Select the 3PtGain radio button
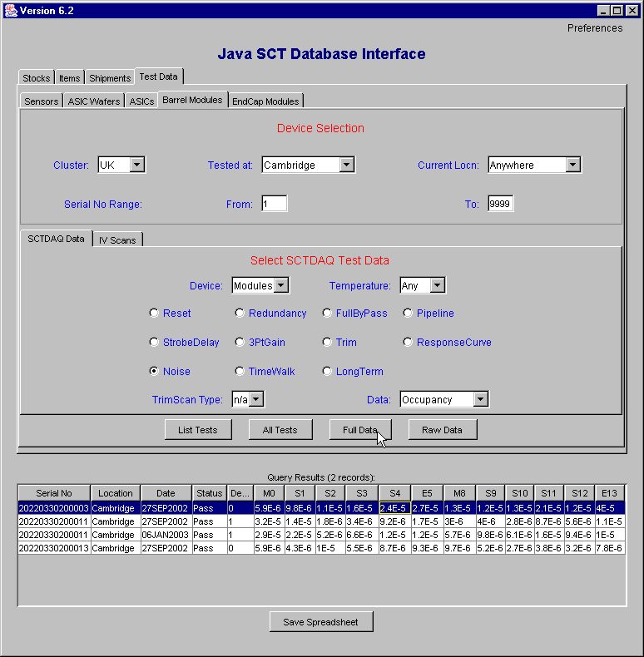 point(240,343)
